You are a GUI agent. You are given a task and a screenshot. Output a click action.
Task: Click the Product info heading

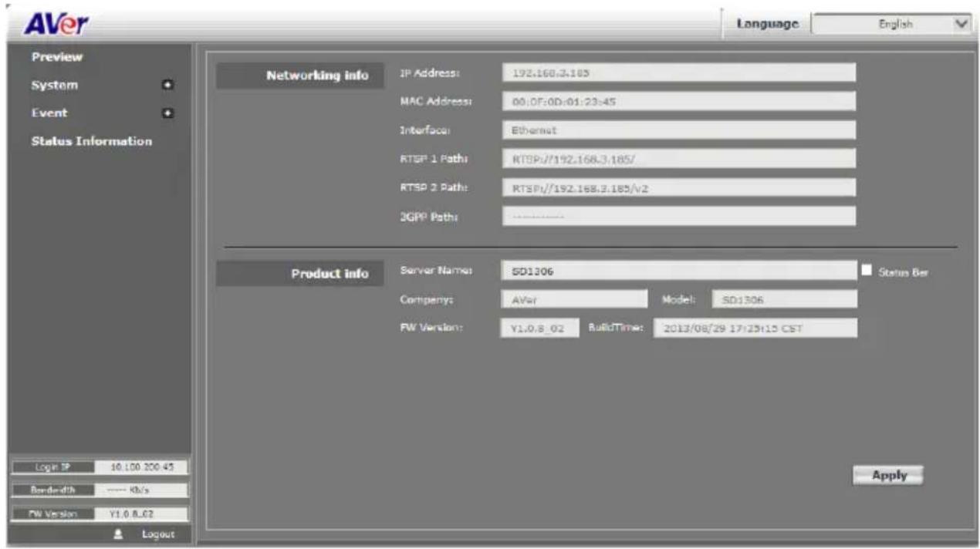click(329, 274)
